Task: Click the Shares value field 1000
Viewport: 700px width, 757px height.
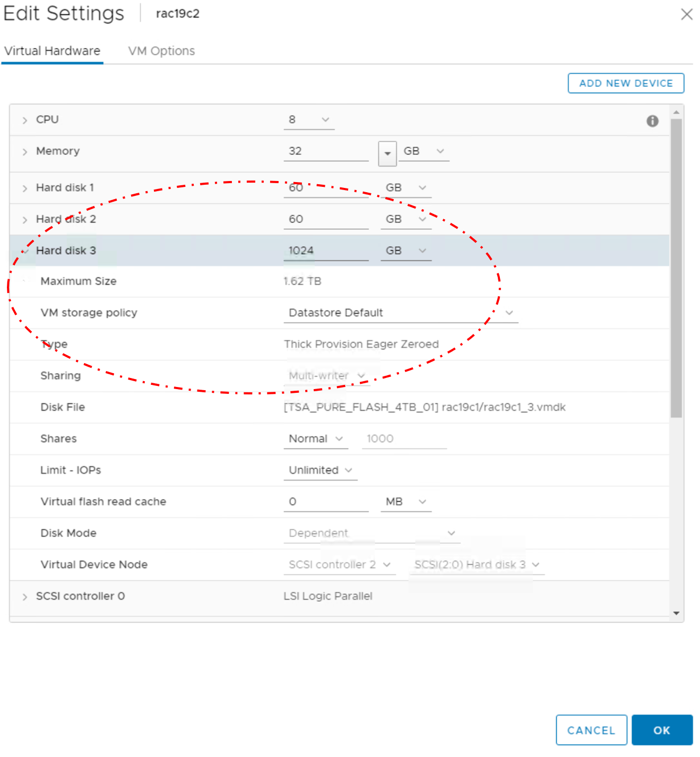Action: click(404, 439)
